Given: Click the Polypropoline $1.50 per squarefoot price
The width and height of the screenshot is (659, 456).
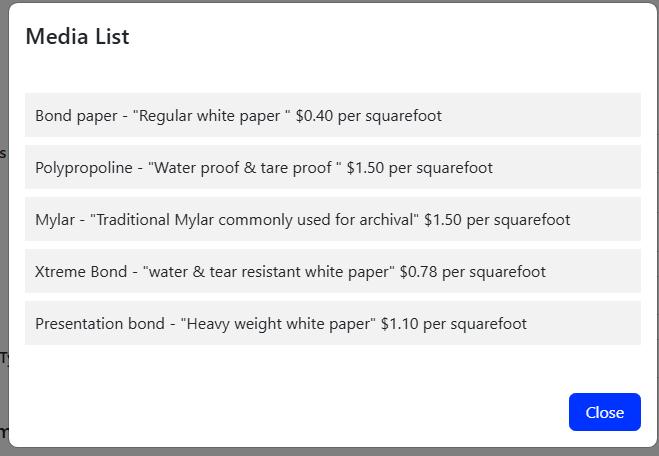Looking at the screenshot, I should click(419, 167).
